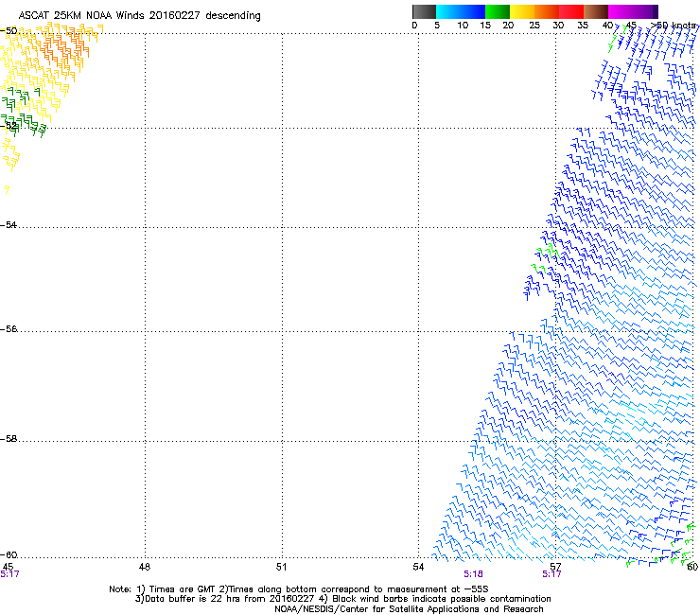
Task: Click the red 30-35 knots legend swatch
Action: point(571,11)
